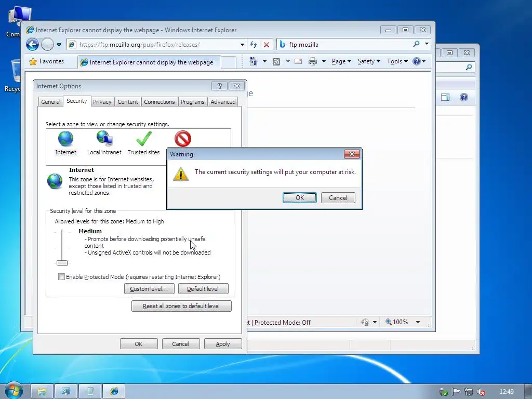532x399 pixels.
Task: Click the muted volume tray icon
Action: (x=481, y=392)
